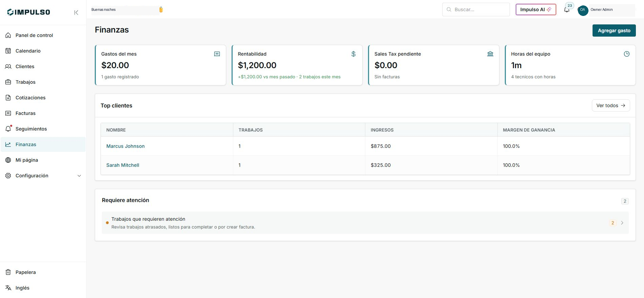
Task: Click the gear icon beside Configuración
Action: (x=8, y=176)
